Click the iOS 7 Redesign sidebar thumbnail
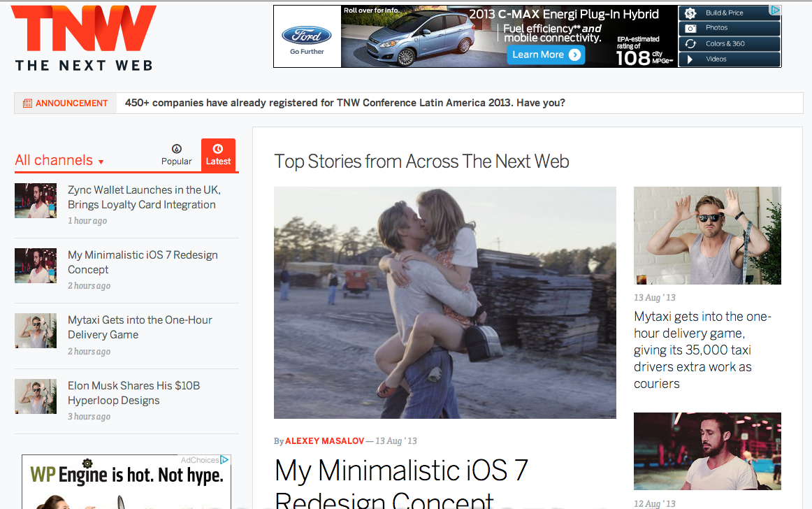 36,266
